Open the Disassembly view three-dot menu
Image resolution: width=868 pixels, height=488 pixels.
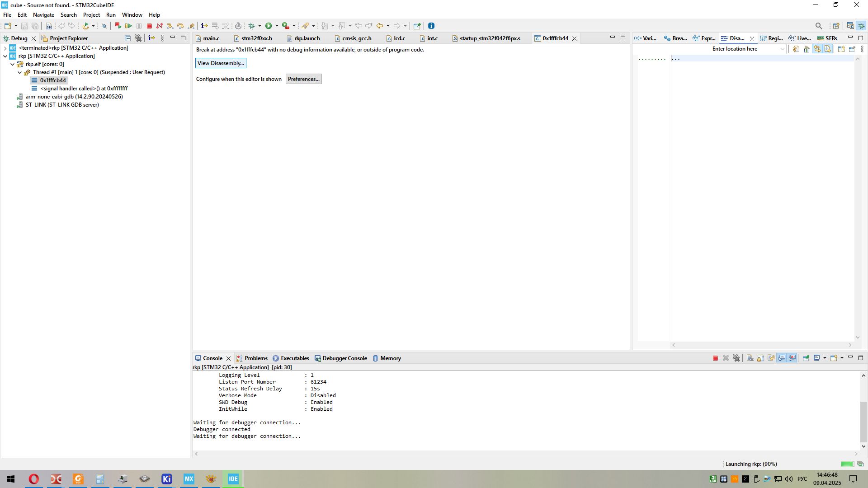pos(862,49)
